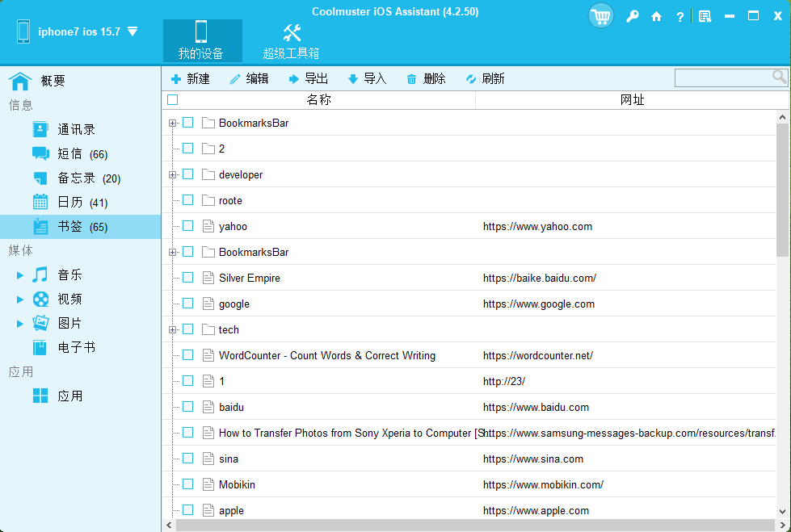Open 图片 photos category
791x532 pixels.
pyautogui.click(x=57, y=323)
